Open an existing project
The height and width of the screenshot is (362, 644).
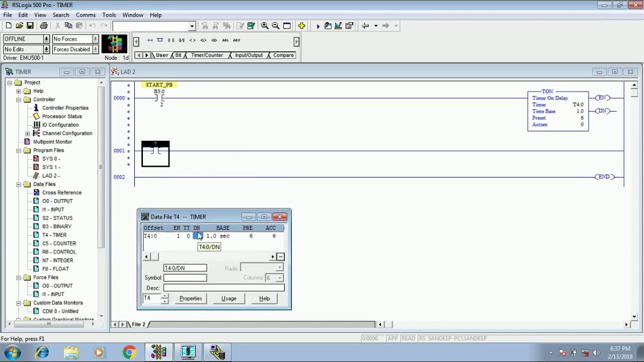[x=19, y=26]
